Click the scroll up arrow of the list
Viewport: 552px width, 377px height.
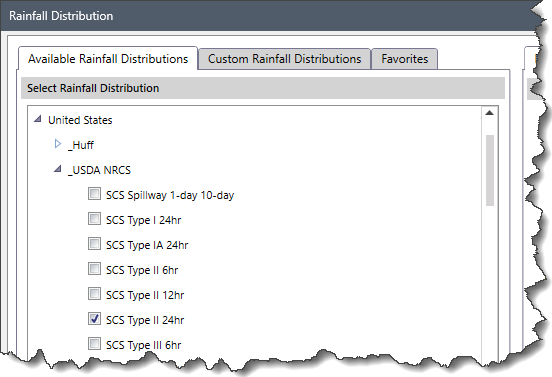489,113
